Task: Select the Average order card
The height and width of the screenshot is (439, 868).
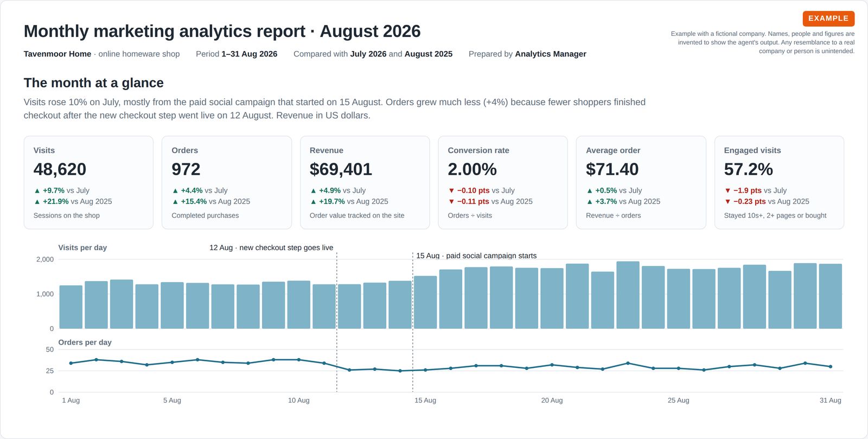Action: [x=641, y=182]
